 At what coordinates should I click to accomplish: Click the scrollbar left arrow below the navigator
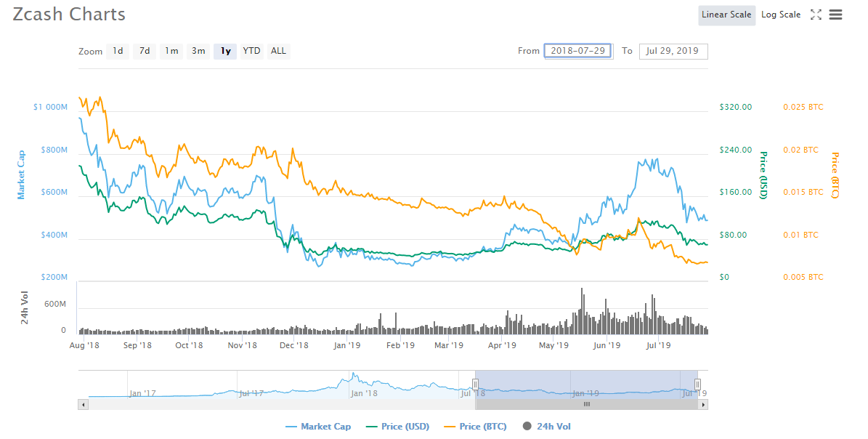(83, 405)
